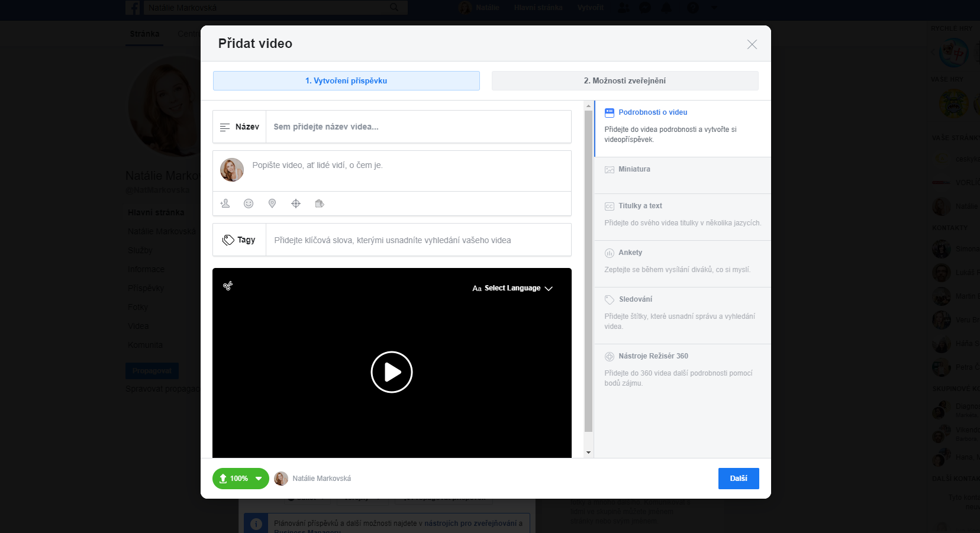
Task: Click the scroll up arrow of form scrollbar
Action: [588, 106]
